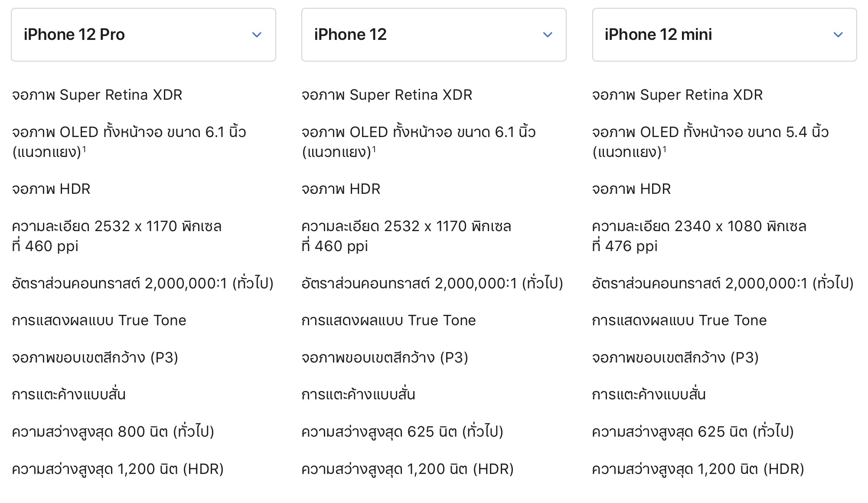Click footnote 1 in the iPhone 12 Pro column
The width and height of the screenshot is (868, 503).
tap(84, 149)
